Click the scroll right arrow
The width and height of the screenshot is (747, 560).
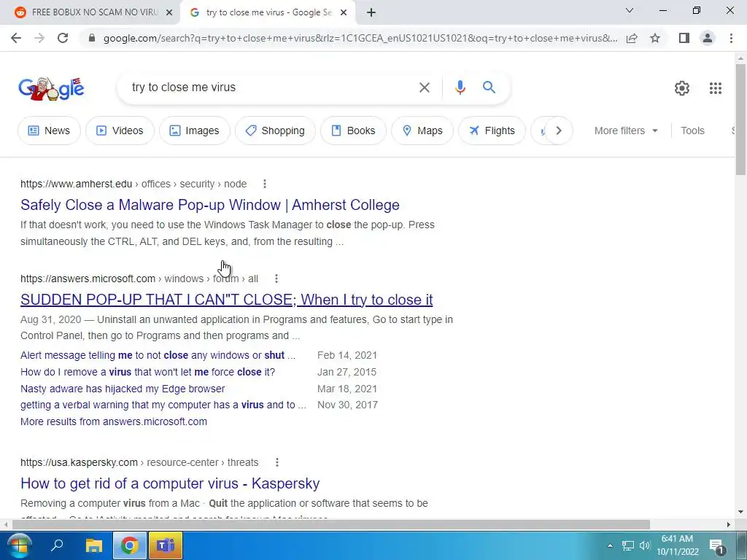click(729, 525)
